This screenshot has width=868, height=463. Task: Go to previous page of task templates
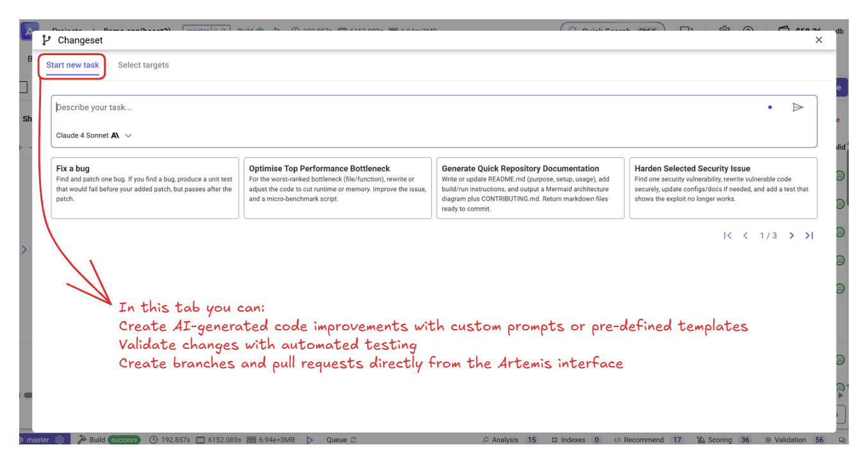pyautogui.click(x=746, y=236)
